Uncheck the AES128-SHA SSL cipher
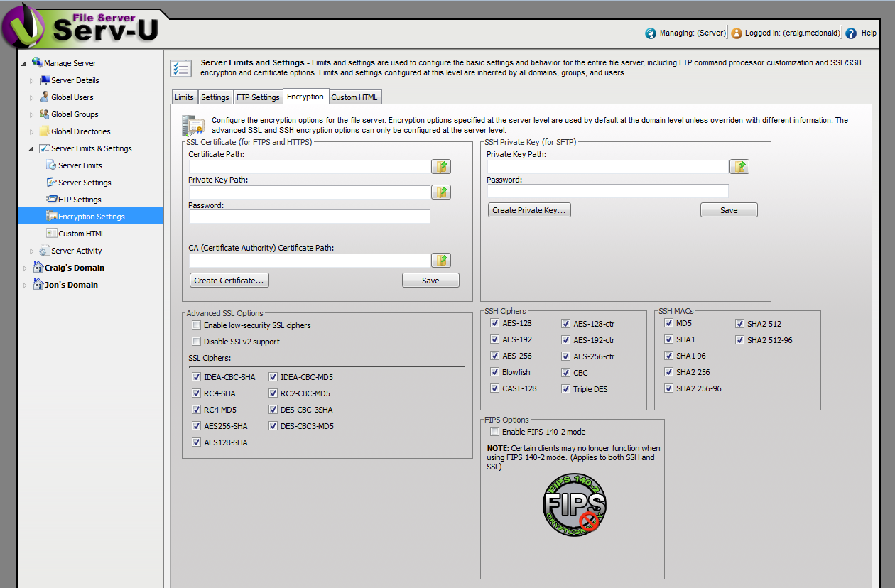 197,442
